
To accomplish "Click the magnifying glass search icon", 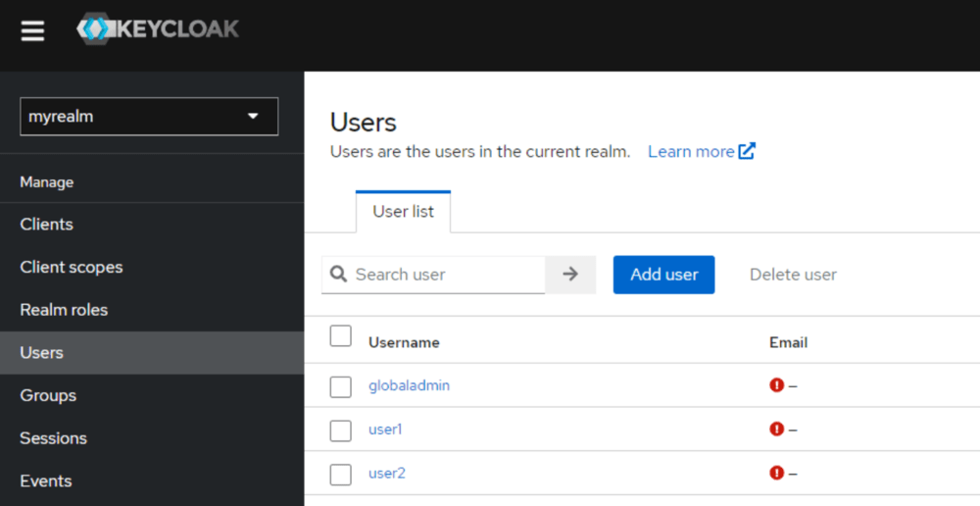I will pos(339,275).
